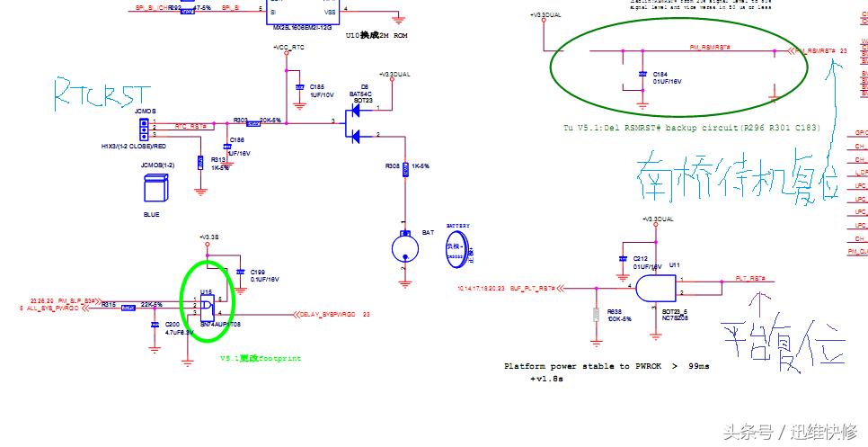
Task: Select the MX25L1606 ROM chip block
Action: coord(302,13)
